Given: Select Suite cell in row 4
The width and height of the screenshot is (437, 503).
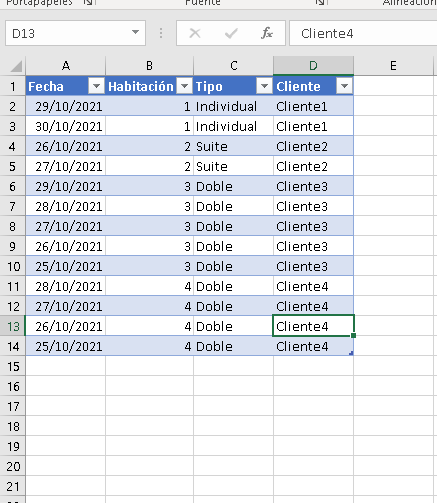Looking at the screenshot, I should [x=233, y=146].
